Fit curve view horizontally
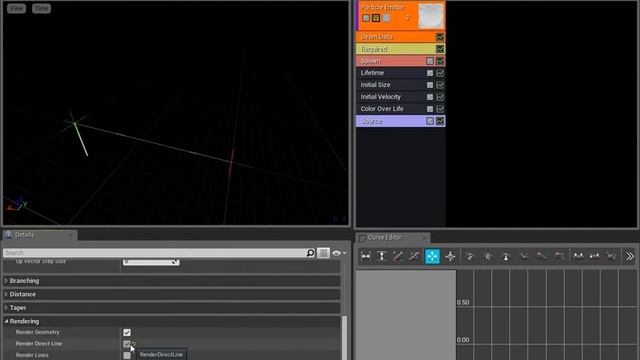The width and height of the screenshot is (640, 360). (x=366, y=256)
